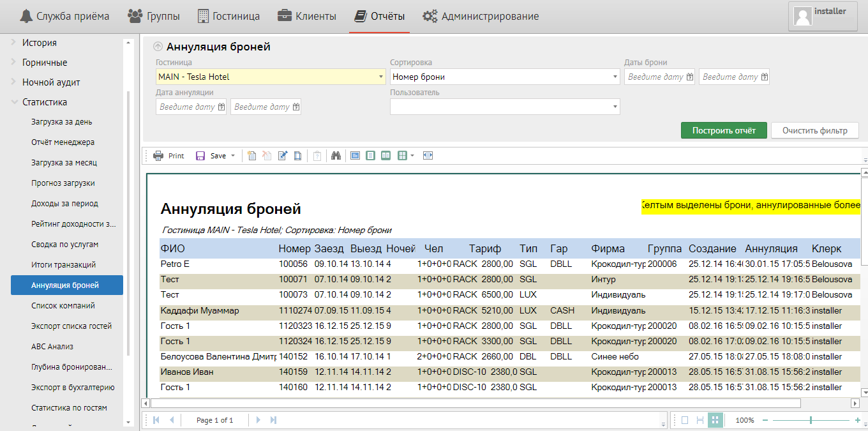This screenshot has height=431, width=868.
Task: Click the Построить отчёт button
Action: coord(723,130)
